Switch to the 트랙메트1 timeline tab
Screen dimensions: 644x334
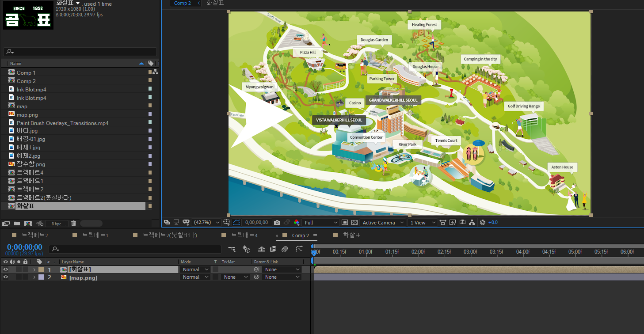point(95,235)
